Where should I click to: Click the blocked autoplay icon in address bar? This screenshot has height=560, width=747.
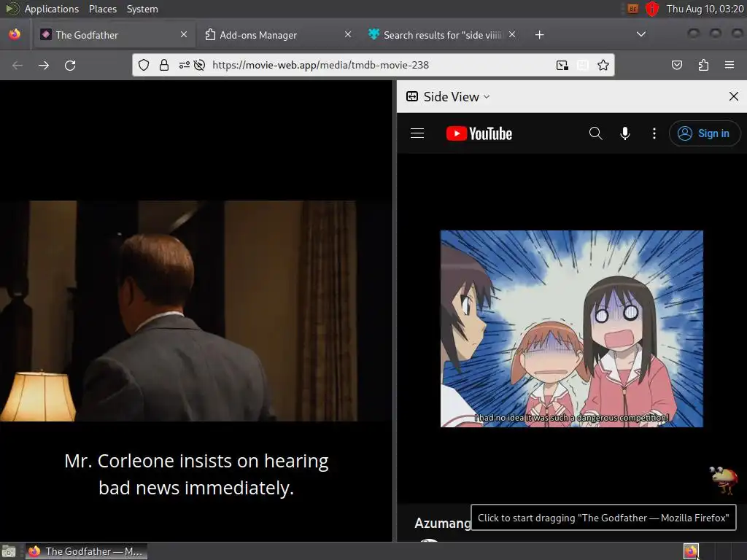[x=200, y=65]
